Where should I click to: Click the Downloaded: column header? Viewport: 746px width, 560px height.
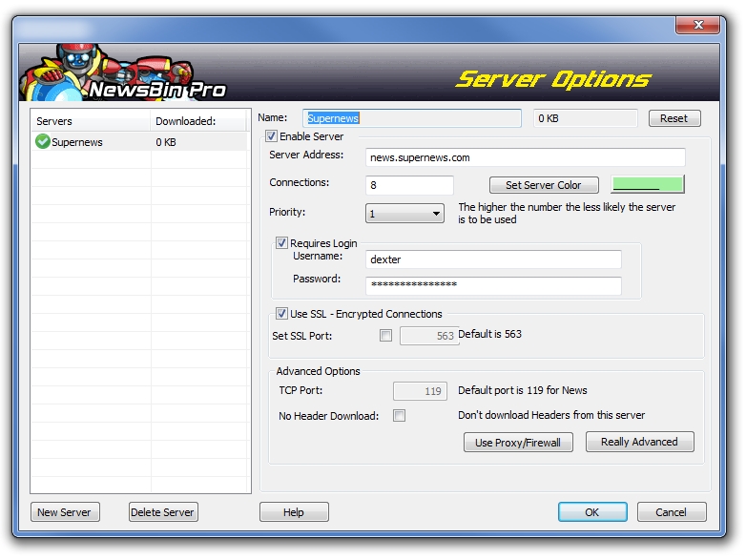click(198, 121)
